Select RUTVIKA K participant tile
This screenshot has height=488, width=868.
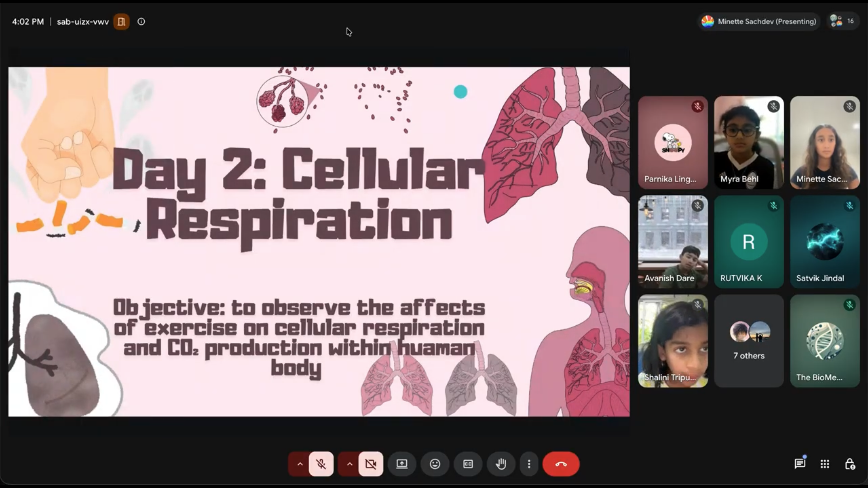pos(749,242)
